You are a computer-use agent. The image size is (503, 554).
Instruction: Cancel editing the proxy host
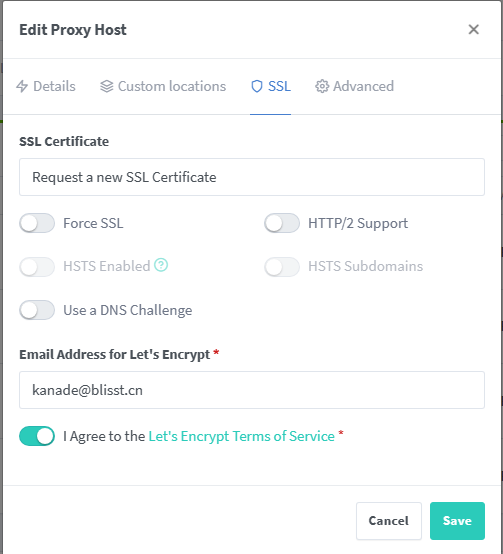click(x=389, y=521)
